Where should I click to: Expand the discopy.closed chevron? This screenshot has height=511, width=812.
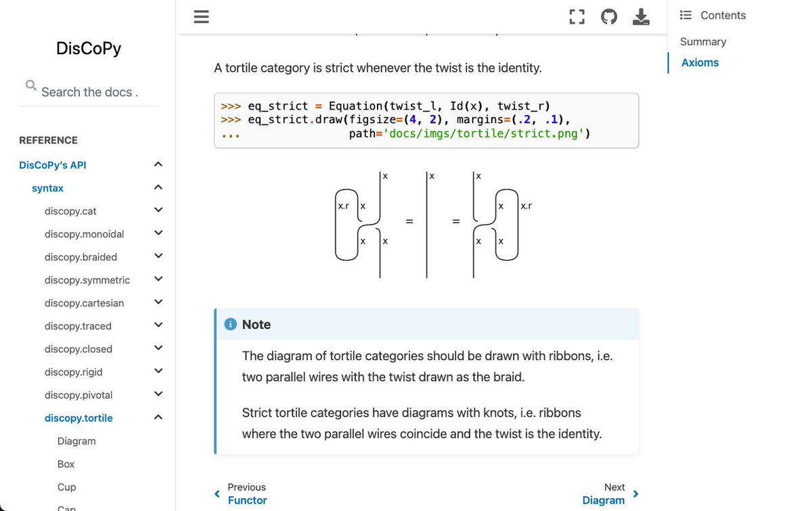[x=158, y=349]
